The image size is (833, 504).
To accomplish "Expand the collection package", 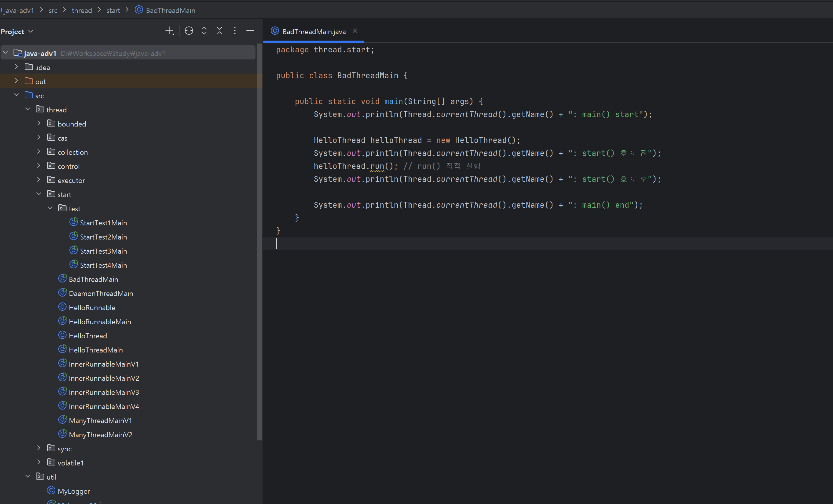I will tap(39, 152).
